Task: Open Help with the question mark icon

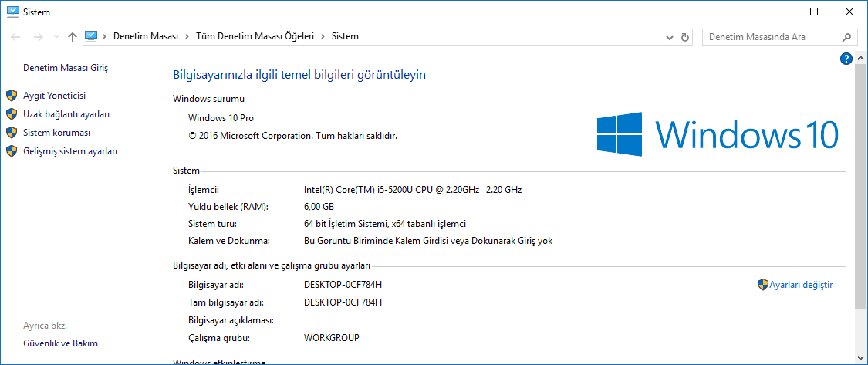Action: point(846,59)
